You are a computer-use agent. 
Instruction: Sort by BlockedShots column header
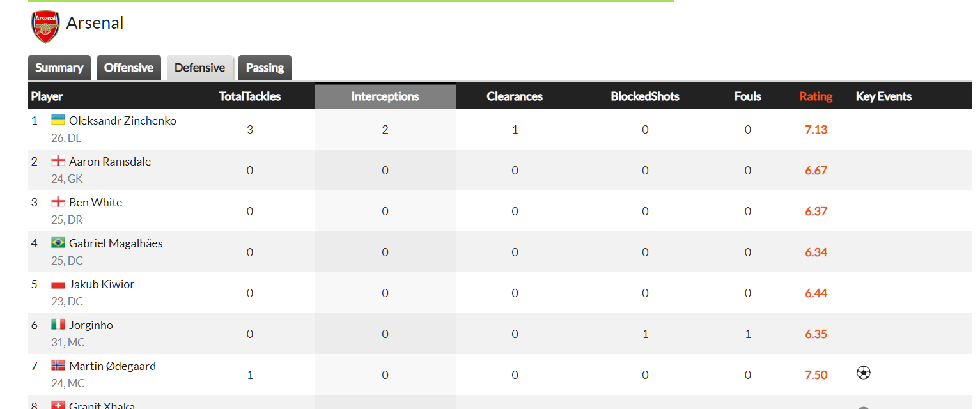(x=645, y=96)
